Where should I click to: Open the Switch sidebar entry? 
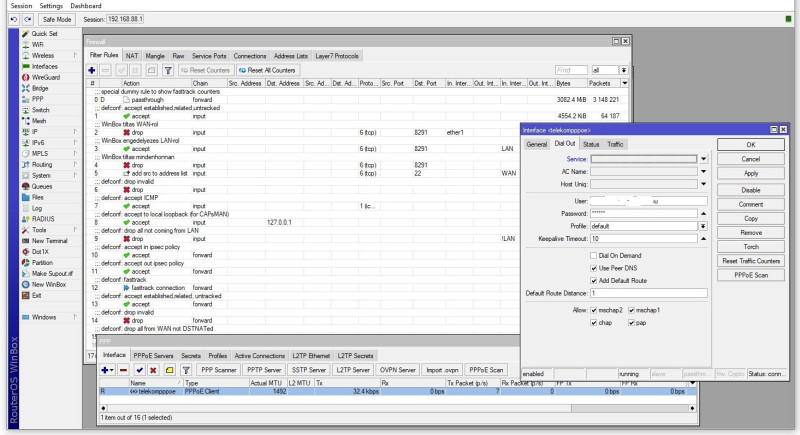point(40,110)
